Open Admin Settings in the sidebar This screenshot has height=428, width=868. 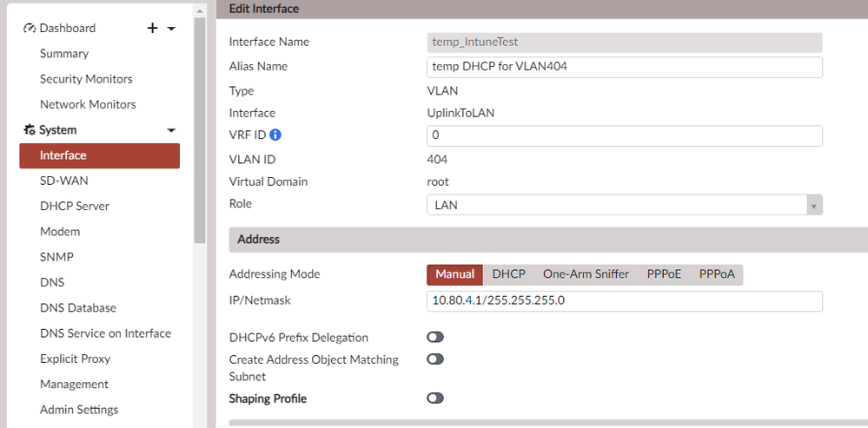tap(79, 409)
